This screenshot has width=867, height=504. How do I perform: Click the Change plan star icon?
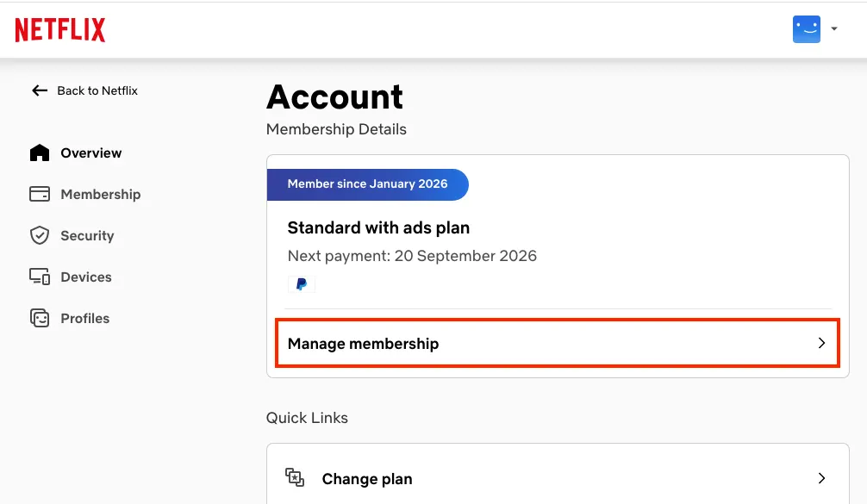click(x=295, y=477)
